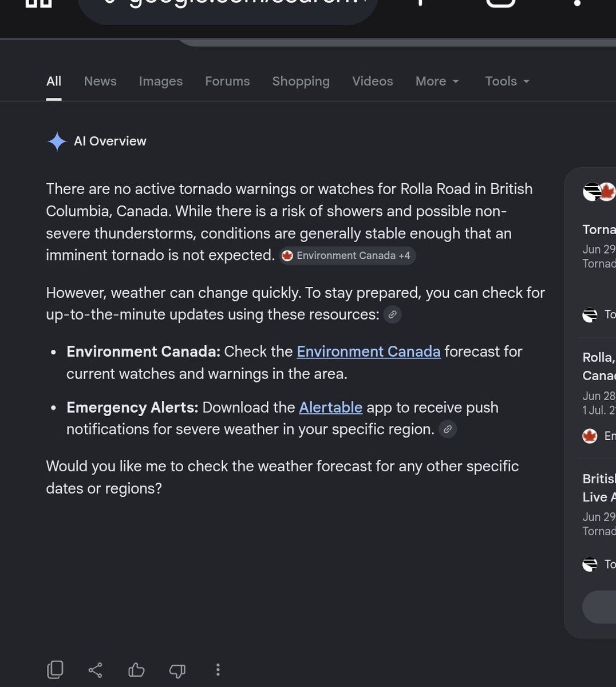This screenshot has width=616, height=687.
Task: Expand the More search filter dropdown
Action: [437, 81]
